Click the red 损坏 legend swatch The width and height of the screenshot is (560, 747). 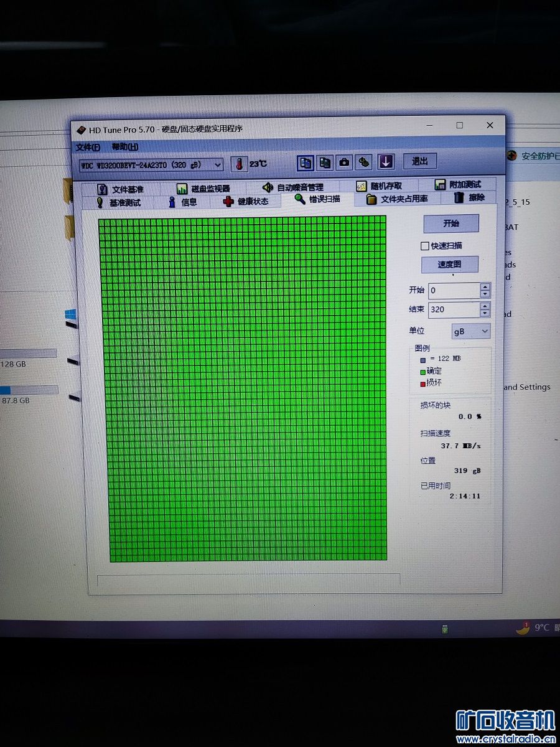(422, 383)
